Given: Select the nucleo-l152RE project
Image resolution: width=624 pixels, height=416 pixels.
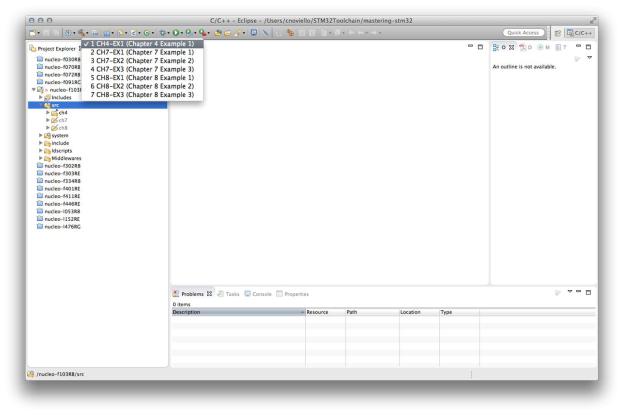Looking at the screenshot, I should [x=58, y=219].
